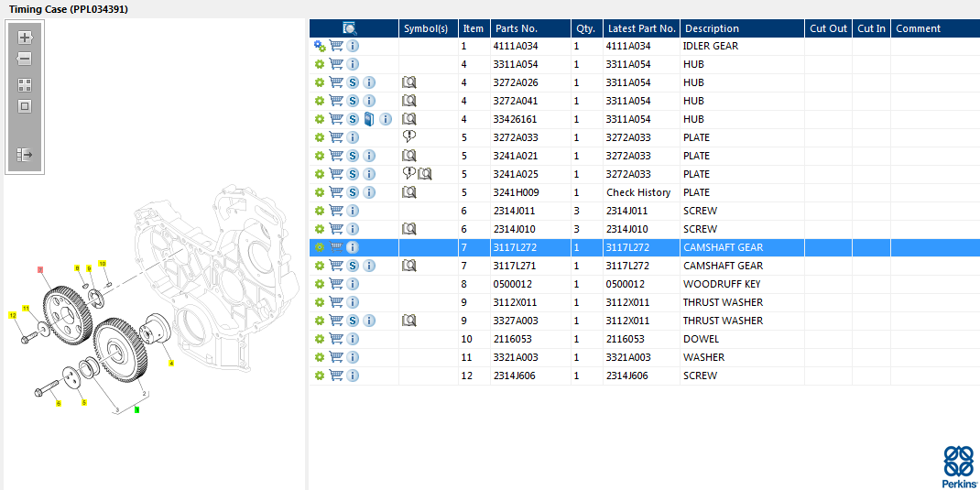This screenshot has width=980, height=490.
Task: Click the Comment column header
Action: tap(936, 28)
